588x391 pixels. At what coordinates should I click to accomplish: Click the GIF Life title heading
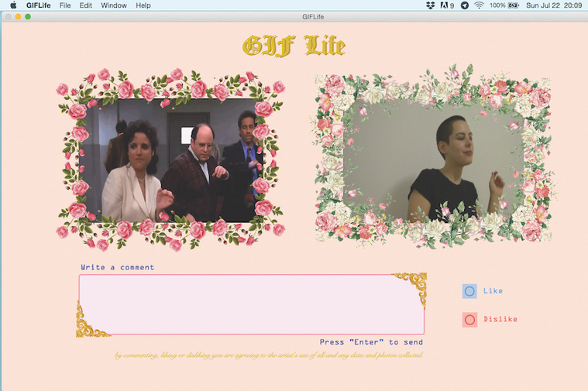point(294,46)
